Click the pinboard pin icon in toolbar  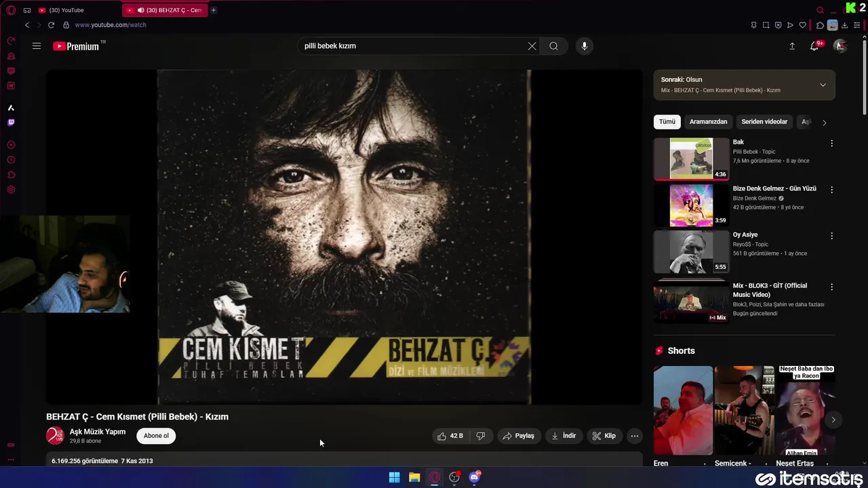point(753,25)
